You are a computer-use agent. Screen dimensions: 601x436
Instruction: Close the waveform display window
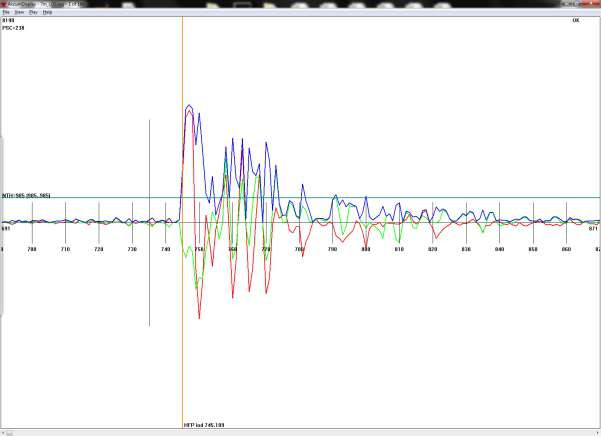[x=590, y=4]
